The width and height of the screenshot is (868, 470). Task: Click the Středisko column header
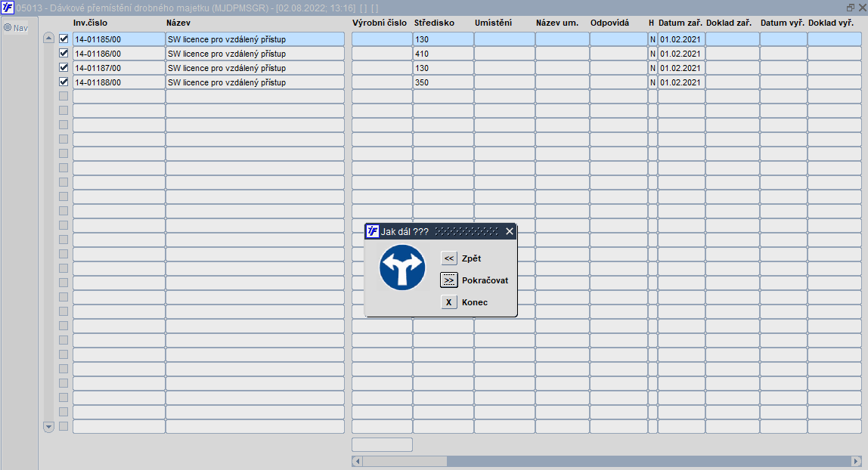coord(434,23)
